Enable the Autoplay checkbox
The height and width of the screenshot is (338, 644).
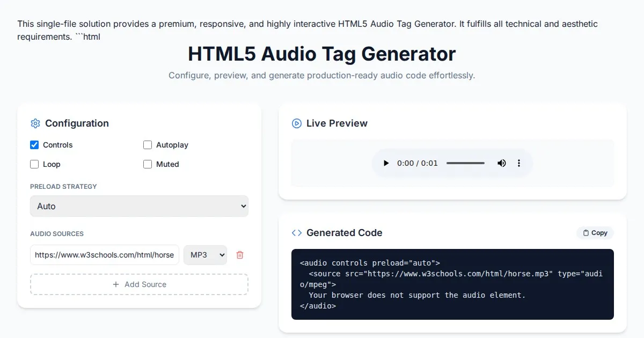[x=148, y=145]
